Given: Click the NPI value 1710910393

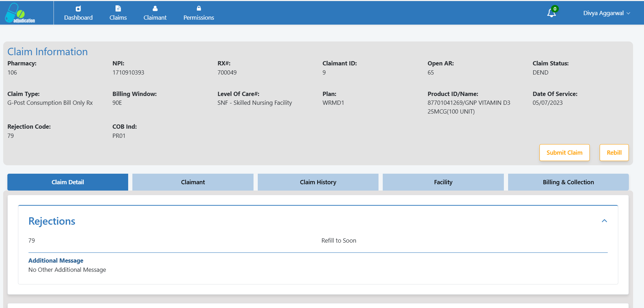Looking at the screenshot, I should (x=128, y=72).
